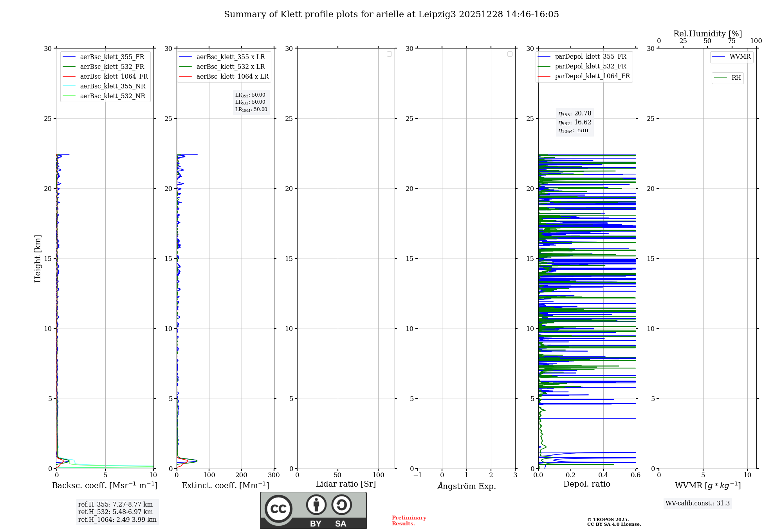Viewport: 783px width, 532px height.
Task: Click the green line marker beside RH legend
Action: [720, 78]
